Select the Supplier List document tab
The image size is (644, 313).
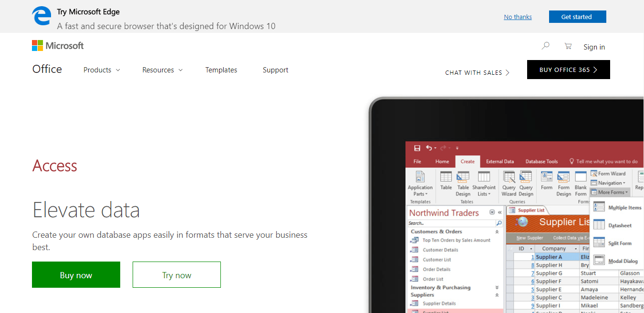pos(527,210)
